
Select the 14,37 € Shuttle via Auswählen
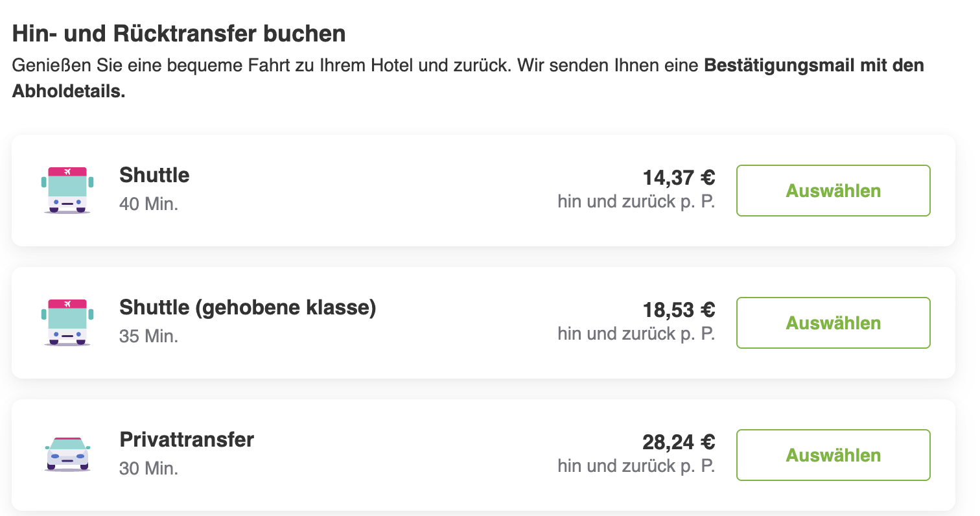[x=834, y=191]
